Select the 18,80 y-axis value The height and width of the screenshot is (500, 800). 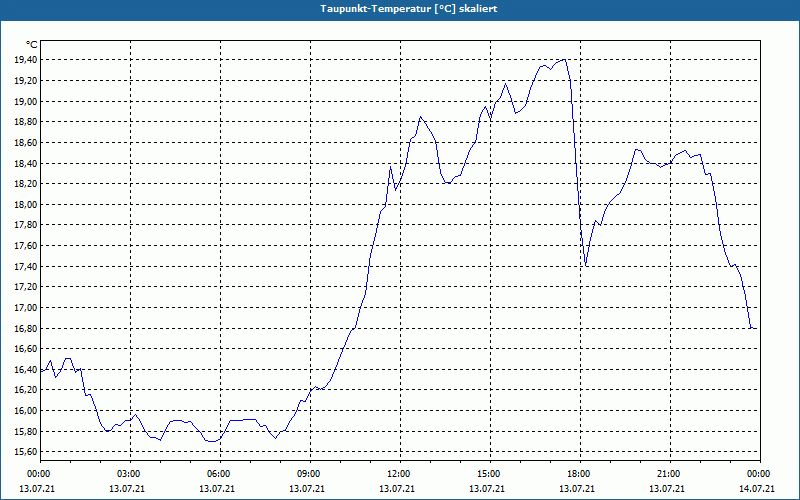pyautogui.click(x=26, y=122)
